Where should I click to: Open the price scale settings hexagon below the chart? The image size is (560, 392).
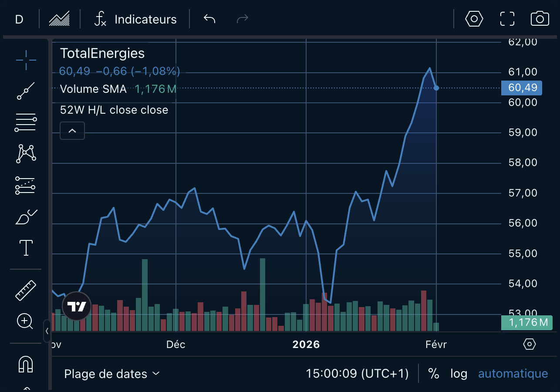529,344
